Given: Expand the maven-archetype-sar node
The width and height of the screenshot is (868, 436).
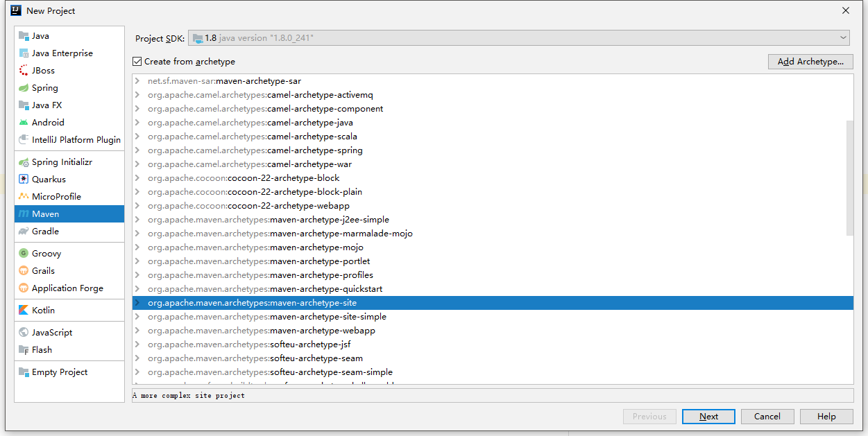Looking at the screenshot, I should click(137, 81).
